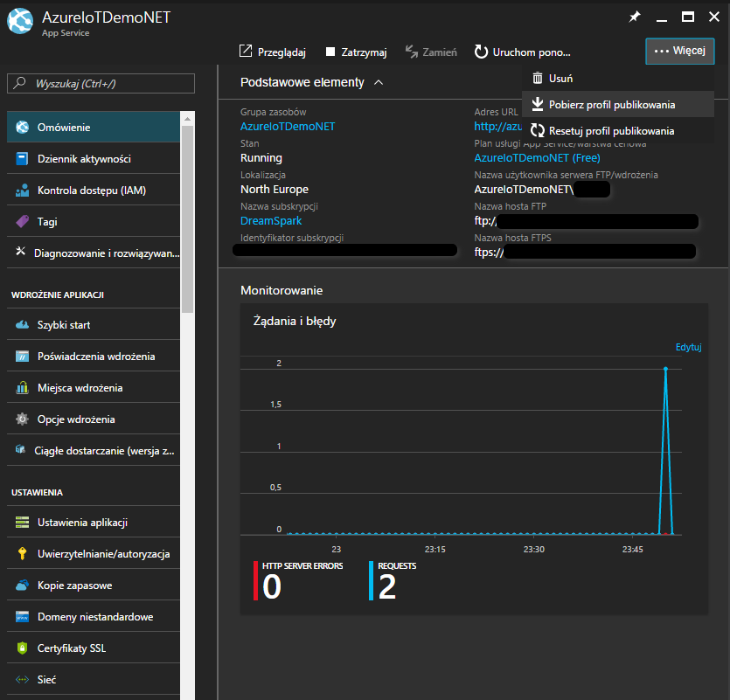Click the Zatrzymaj stop square icon
This screenshot has width=730, height=700.
click(330, 52)
